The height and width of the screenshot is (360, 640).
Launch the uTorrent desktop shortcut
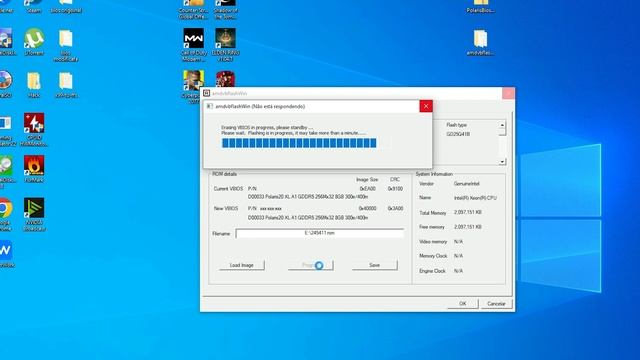[34, 42]
